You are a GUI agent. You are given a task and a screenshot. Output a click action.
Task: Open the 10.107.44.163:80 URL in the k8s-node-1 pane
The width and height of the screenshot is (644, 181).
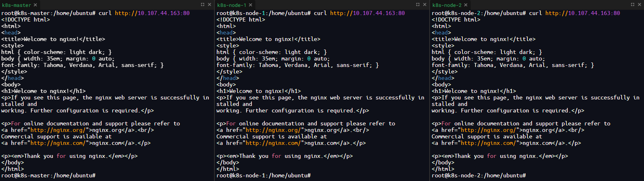click(367, 13)
